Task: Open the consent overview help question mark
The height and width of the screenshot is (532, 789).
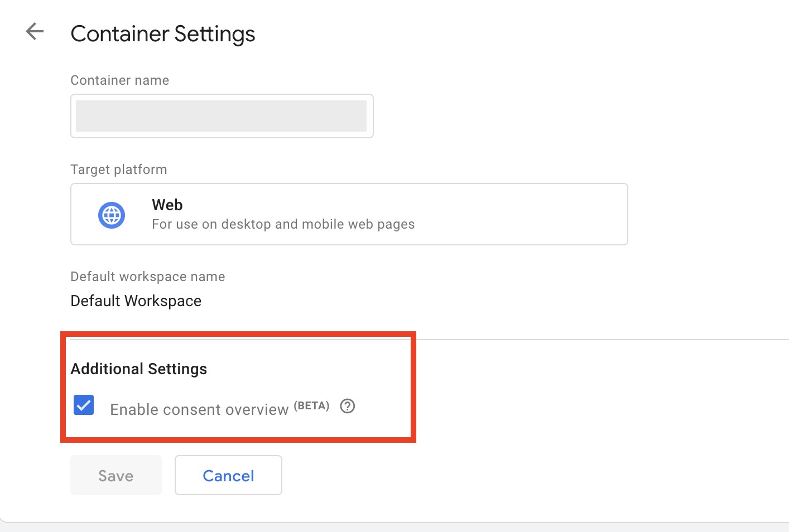Action: point(348,406)
